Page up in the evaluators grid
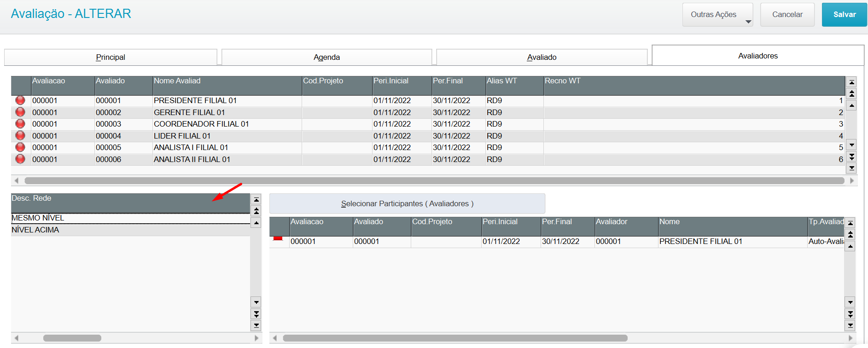 coord(851,235)
